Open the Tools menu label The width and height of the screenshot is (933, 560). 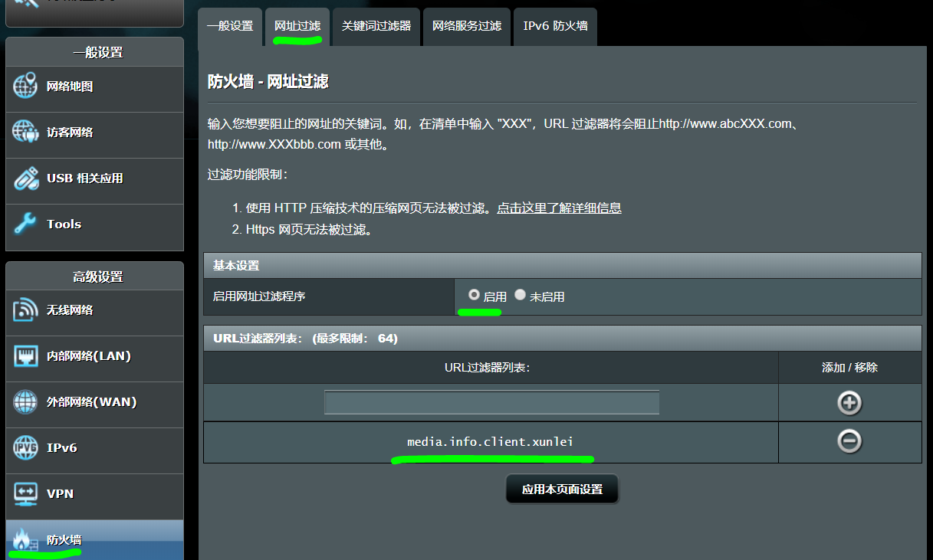pyautogui.click(x=64, y=224)
